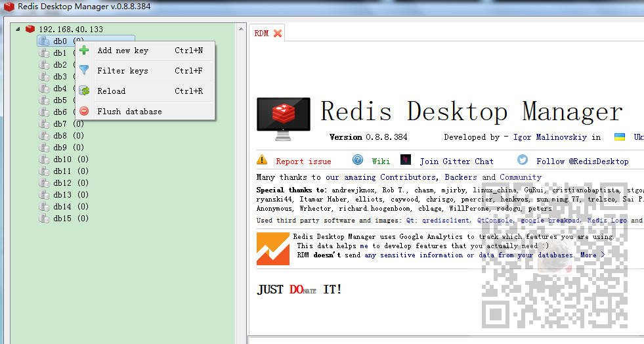Open the Backers link

coord(461,177)
